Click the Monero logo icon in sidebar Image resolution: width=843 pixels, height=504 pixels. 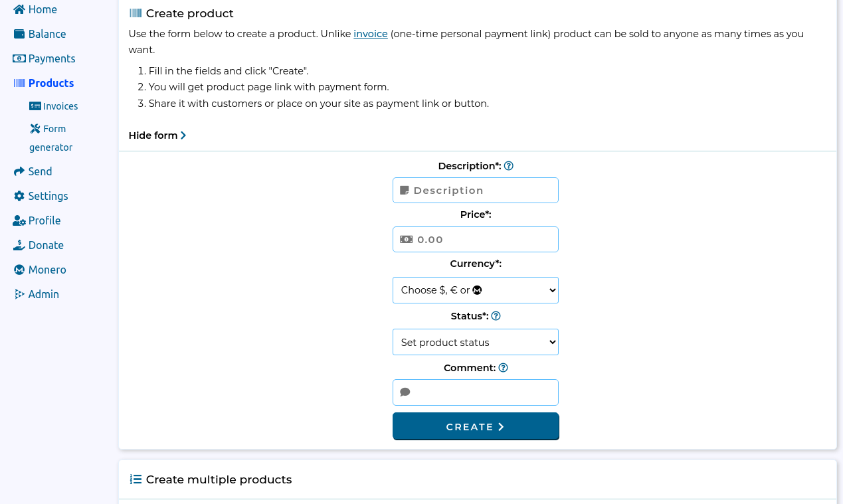coord(19,270)
